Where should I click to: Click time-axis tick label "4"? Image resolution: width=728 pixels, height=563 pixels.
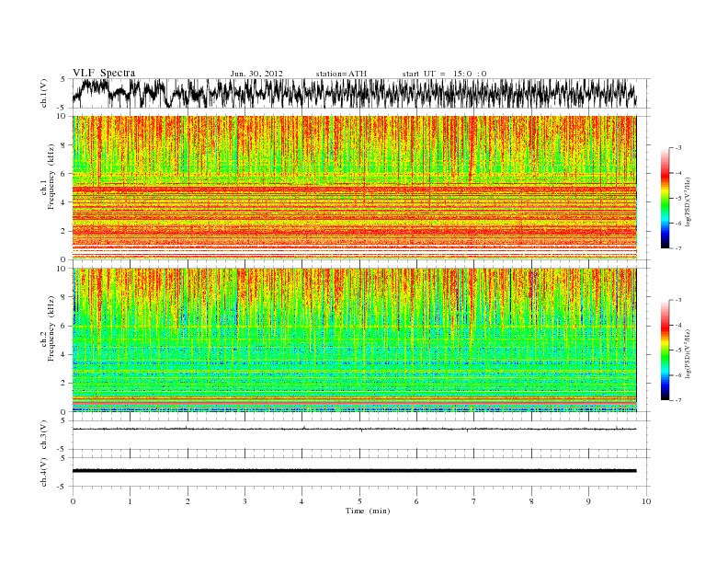[x=301, y=501]
